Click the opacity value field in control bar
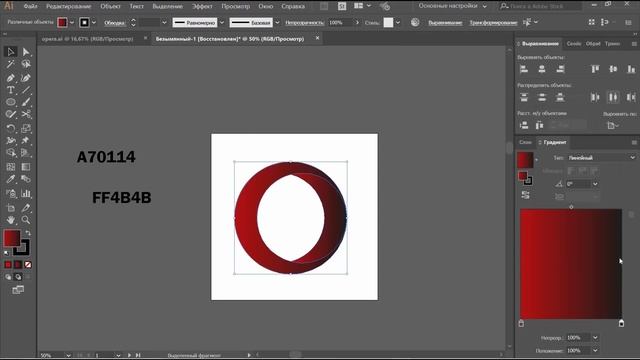The width and height of the screenshot is (640, 360). coord(340,23)
